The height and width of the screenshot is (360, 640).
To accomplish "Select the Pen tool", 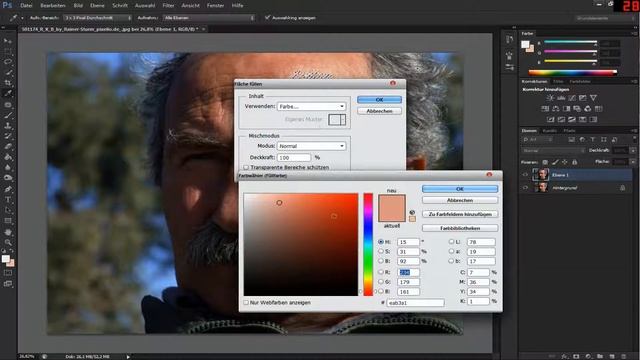I will click(8, 189).
